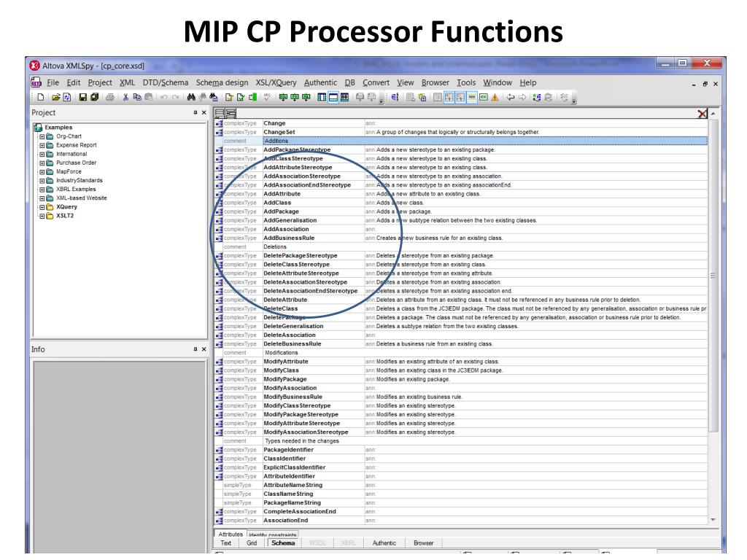Open the Convert menu
747x560 pixels.
click(376, 82)
